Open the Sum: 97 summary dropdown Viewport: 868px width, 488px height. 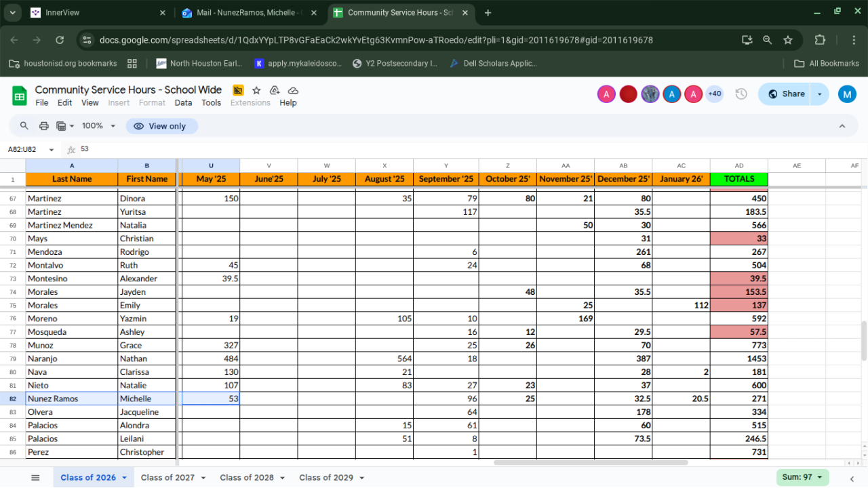[803, 477]
